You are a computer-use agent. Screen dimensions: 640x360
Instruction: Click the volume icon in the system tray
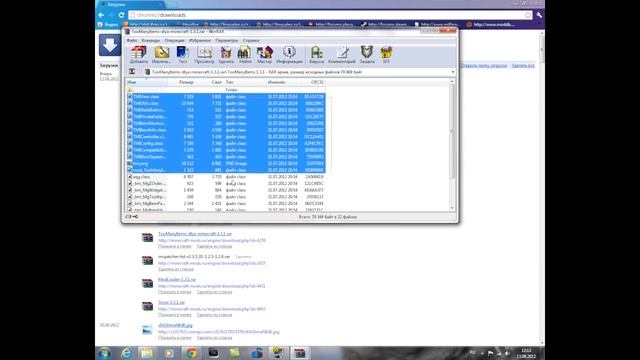click(507, 353)
